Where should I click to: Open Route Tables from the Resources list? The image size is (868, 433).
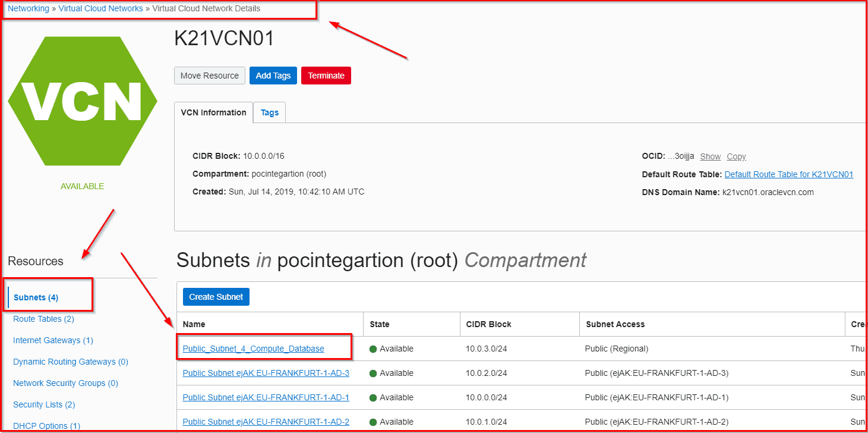tap(43, 319)
